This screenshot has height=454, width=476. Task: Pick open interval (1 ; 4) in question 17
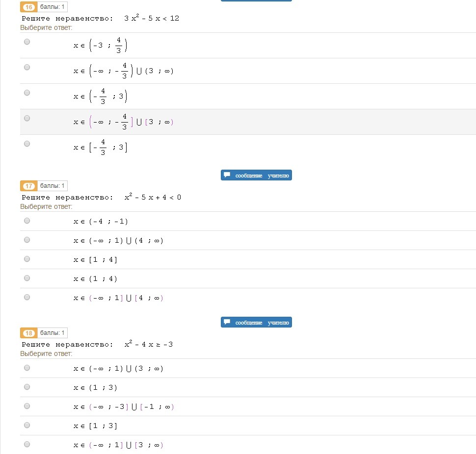click(27, 278)
